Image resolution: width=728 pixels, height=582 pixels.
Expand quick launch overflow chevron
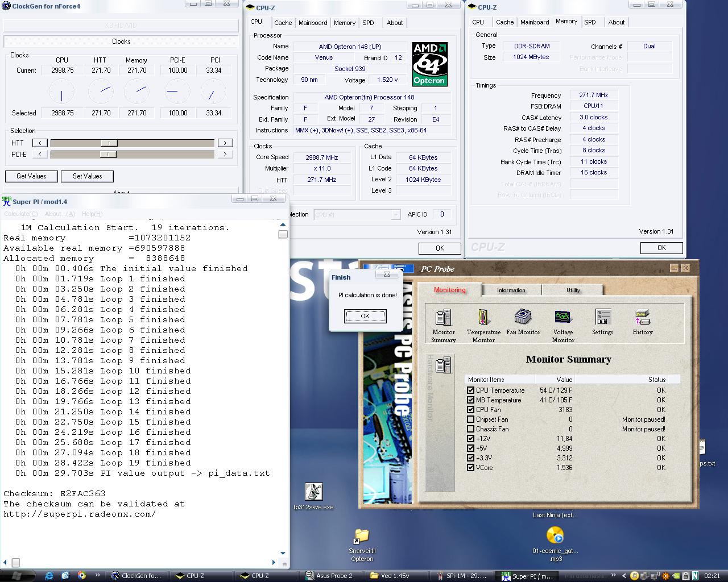point(97,576)
